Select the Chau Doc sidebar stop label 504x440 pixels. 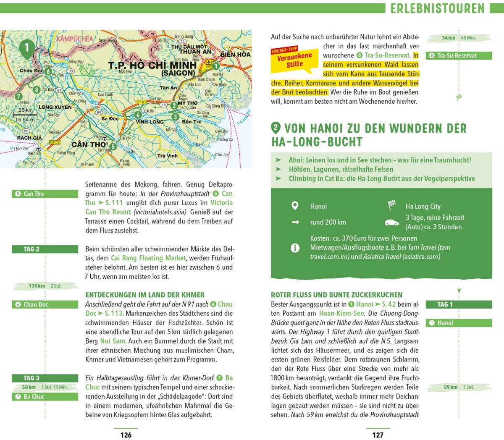(x=45, y=304)
